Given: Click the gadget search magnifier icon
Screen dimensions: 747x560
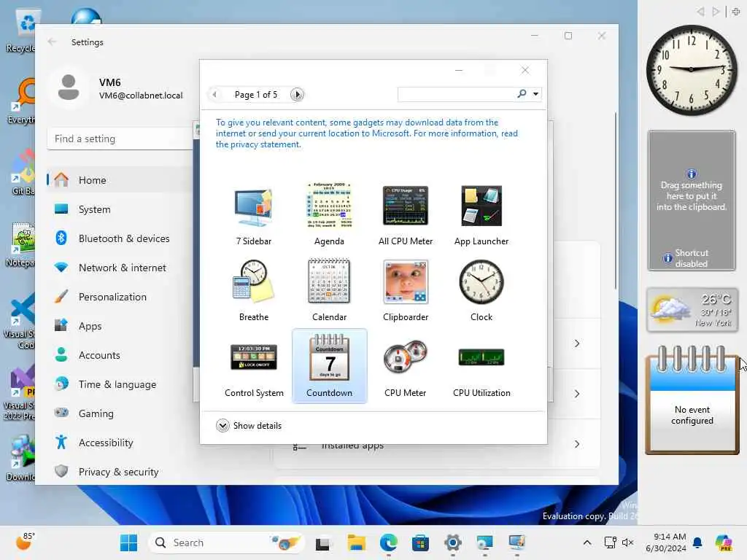Looking at the screenshot, I should [522, 94].
